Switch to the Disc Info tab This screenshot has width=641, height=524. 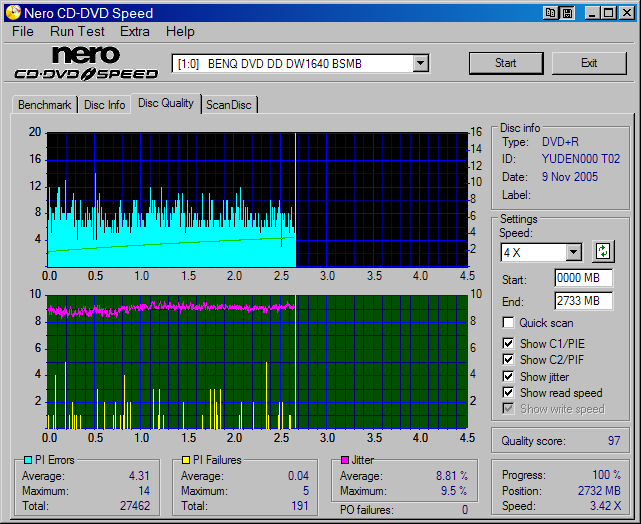[x=105, y=105]
